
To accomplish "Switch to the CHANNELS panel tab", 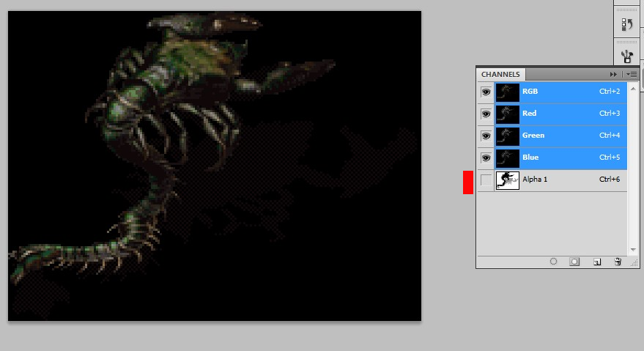I will (500, 75).
